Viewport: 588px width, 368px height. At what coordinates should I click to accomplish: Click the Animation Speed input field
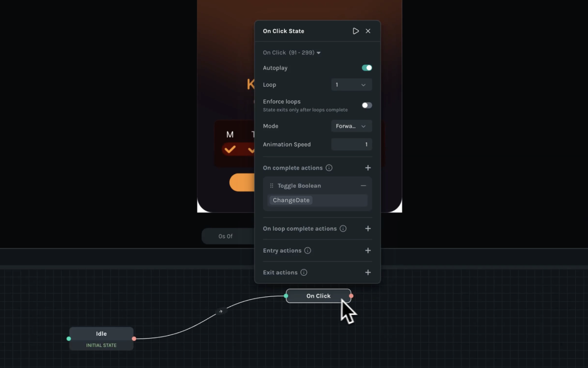(x=351, y=145)
